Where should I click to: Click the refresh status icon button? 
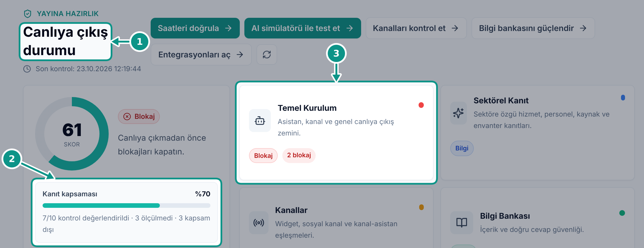point(267,55)
